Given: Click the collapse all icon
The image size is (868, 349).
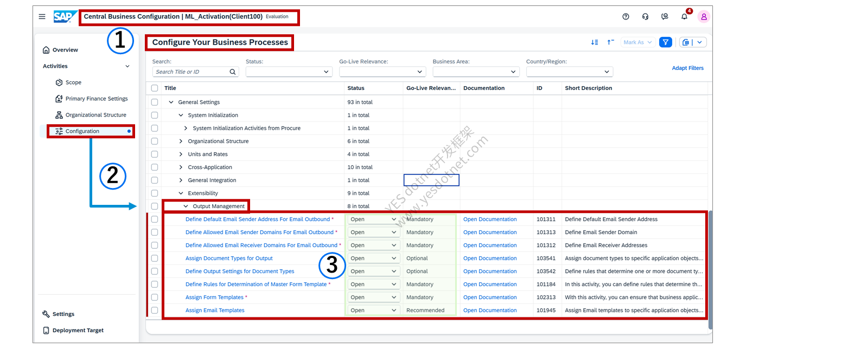Looking at the screenshot, I should pyautogui.click(x=610, y=42).
